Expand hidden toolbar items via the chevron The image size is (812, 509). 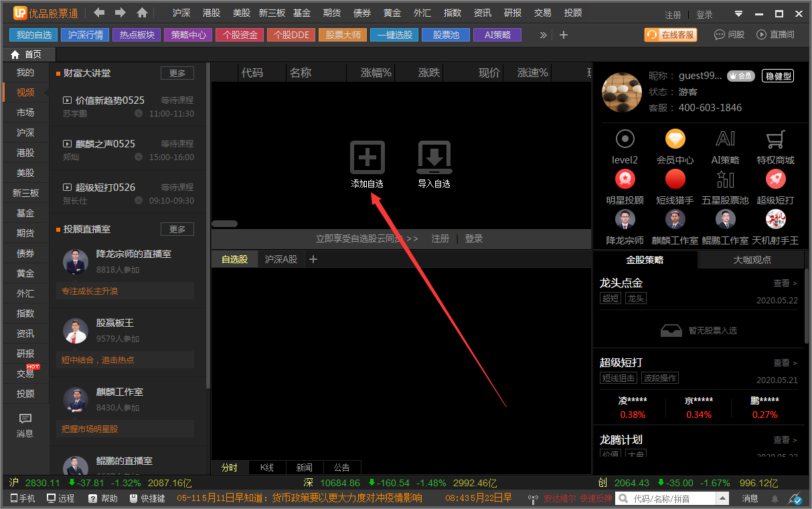[544, 34]
